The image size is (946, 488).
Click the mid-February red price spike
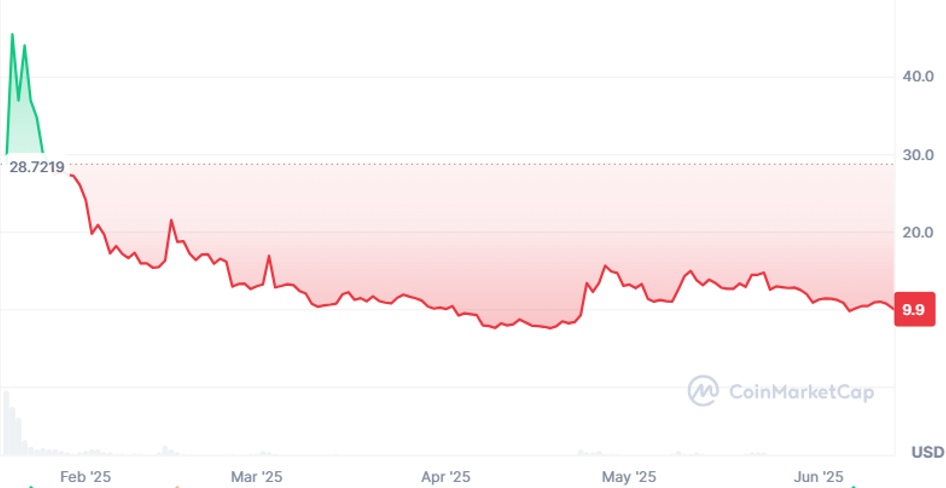click(x=171, y=220)
